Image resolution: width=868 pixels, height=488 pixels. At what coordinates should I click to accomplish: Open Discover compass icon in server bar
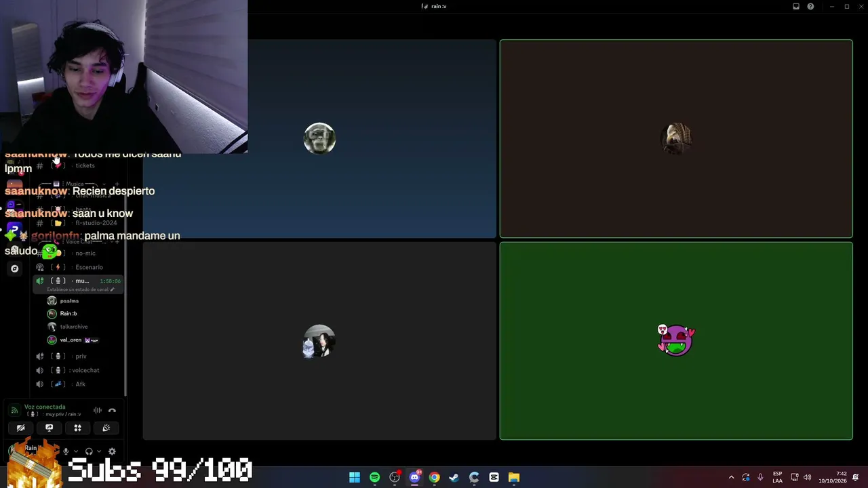coord(14,268)
